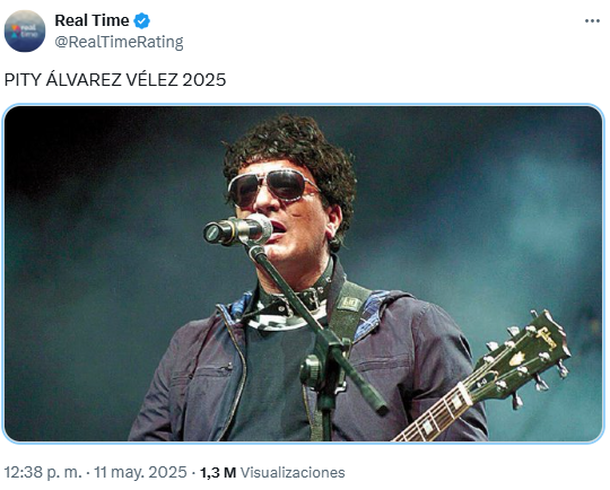Click the singer's sunglasses in the photo

click(272, 187)
